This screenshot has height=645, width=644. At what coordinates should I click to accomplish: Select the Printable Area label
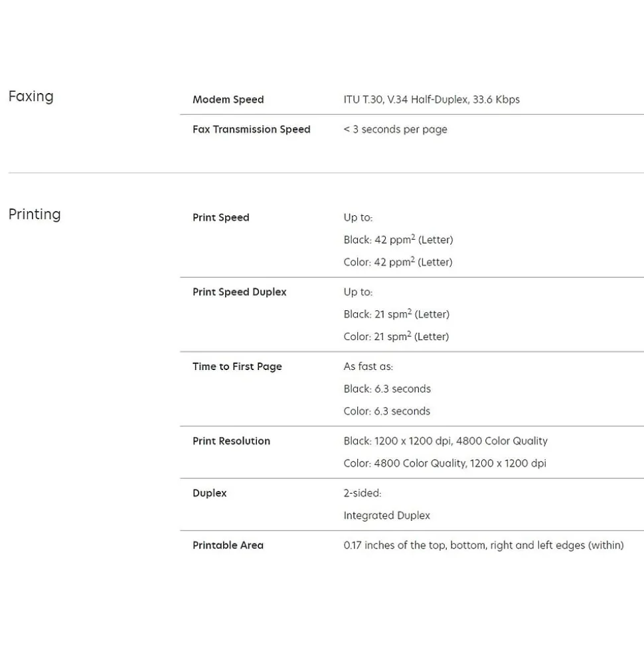click(x=228, y=545)
